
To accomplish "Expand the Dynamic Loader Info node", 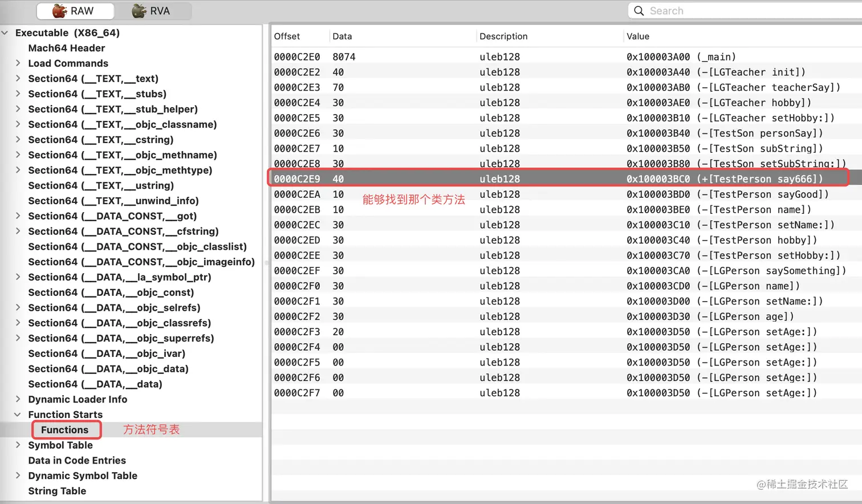I will (18, 399).
